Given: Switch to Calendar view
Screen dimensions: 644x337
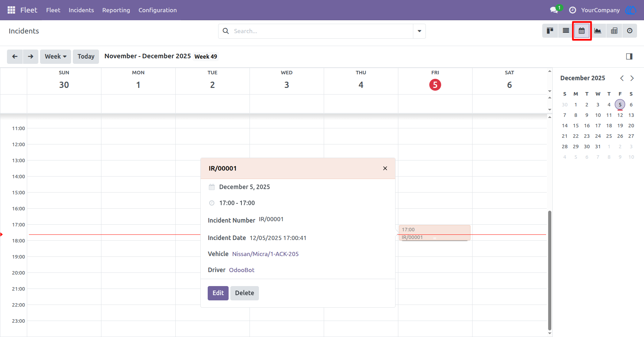Looking at the screenshot, I should (x=582, y=31).
